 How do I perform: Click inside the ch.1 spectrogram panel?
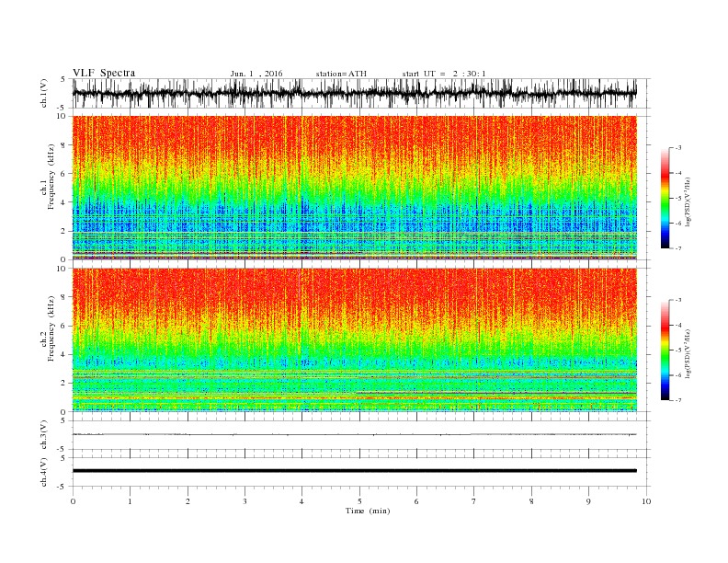click(355, 188)
